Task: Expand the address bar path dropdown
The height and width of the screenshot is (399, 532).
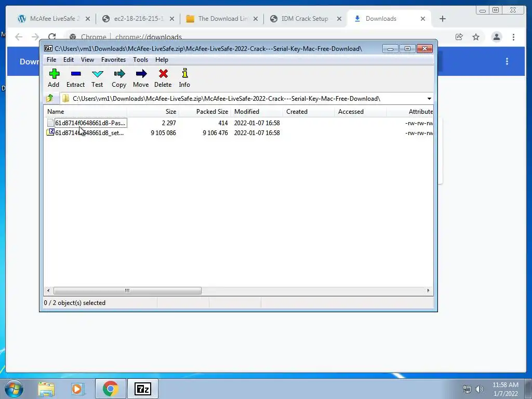Action: (429, 99)
